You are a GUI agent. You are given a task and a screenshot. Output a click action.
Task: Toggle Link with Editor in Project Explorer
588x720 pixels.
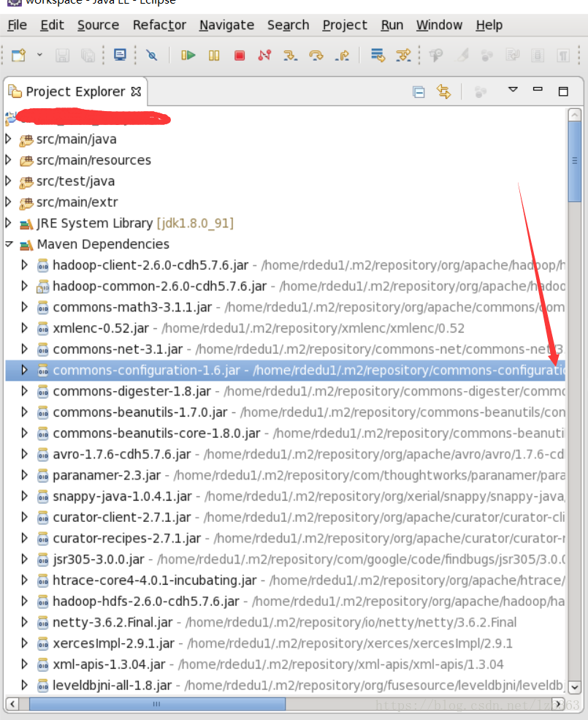point(444,92)
